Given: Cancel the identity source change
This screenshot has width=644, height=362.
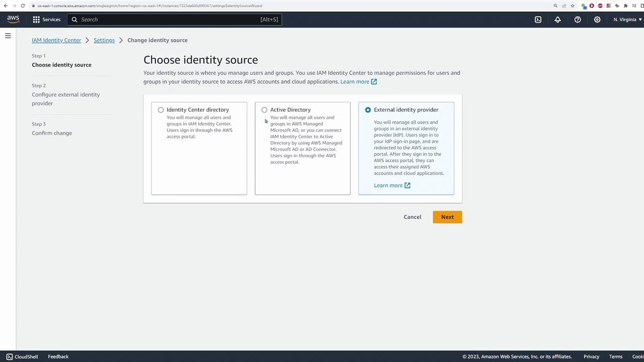Looking at the screenshot, I should 413,217.
